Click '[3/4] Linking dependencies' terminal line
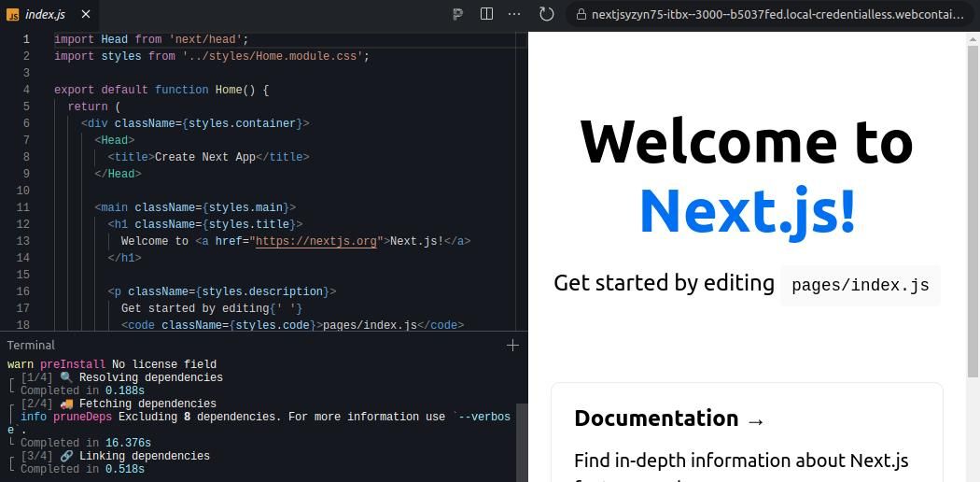Screen dimensions: 980x482 pos(115,456)
